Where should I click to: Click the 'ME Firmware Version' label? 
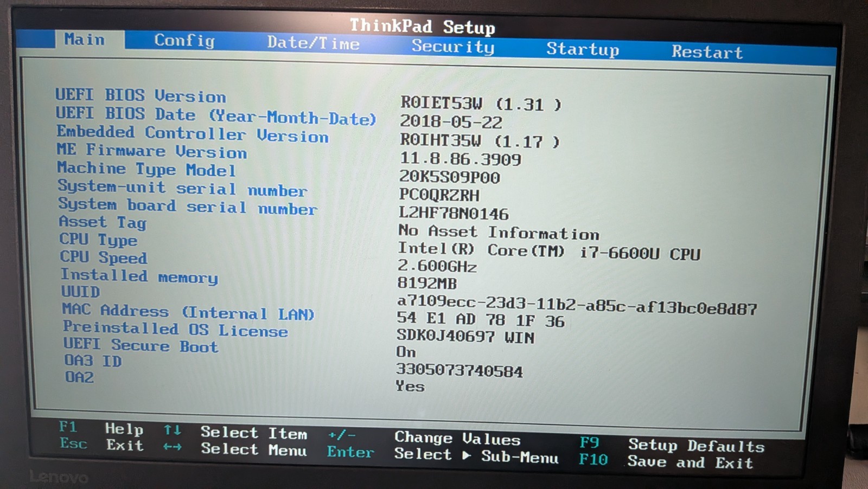152,151
